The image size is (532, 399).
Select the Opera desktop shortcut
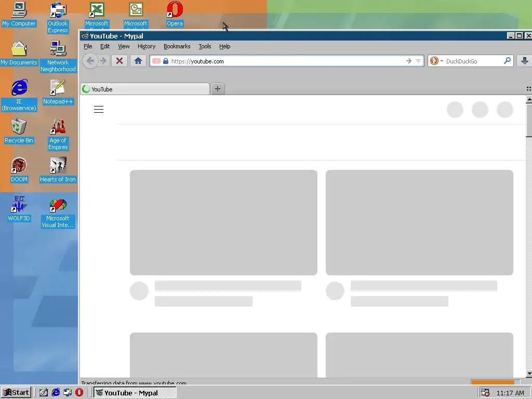pyautogui.click(x=175, y=14)
